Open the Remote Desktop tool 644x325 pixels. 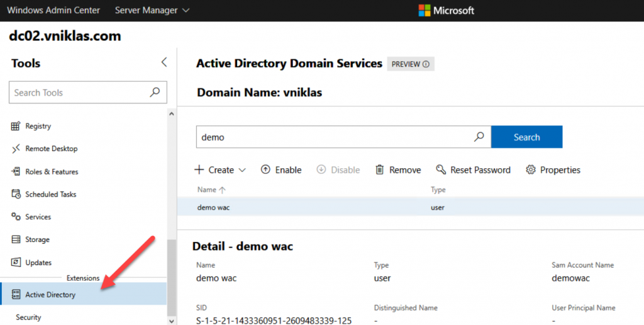coord(45,149)
